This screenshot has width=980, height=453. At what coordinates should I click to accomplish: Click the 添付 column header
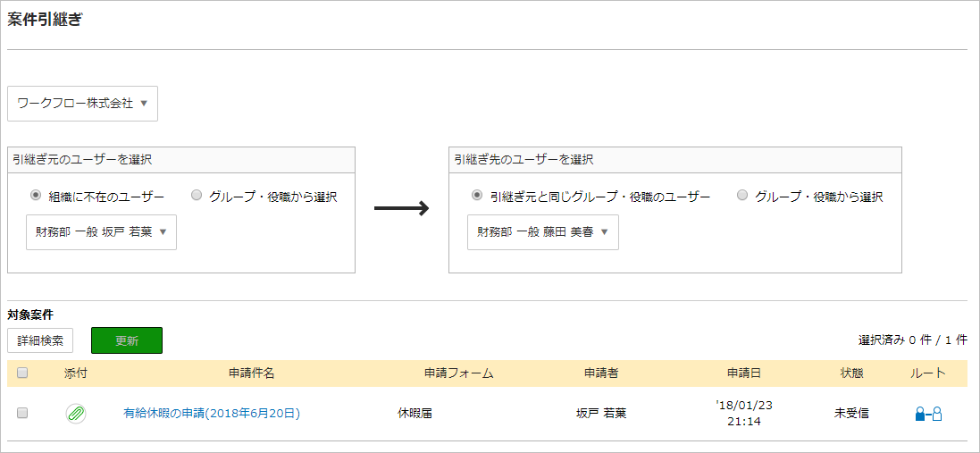point(76,373)
